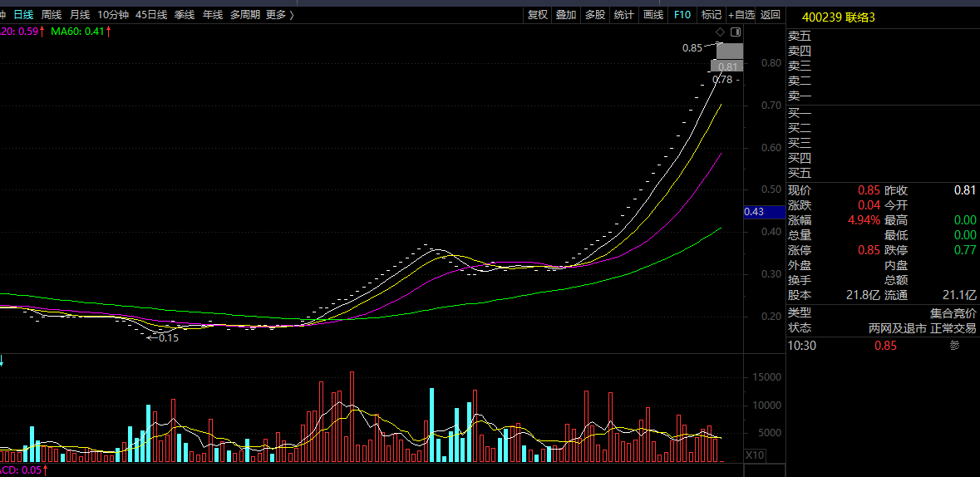Image resolution: width=980 pixels, height=477 pixels.
Task: Click the 多股 multi-stock button
Action: pyautogui.click(x=594, y=15)
